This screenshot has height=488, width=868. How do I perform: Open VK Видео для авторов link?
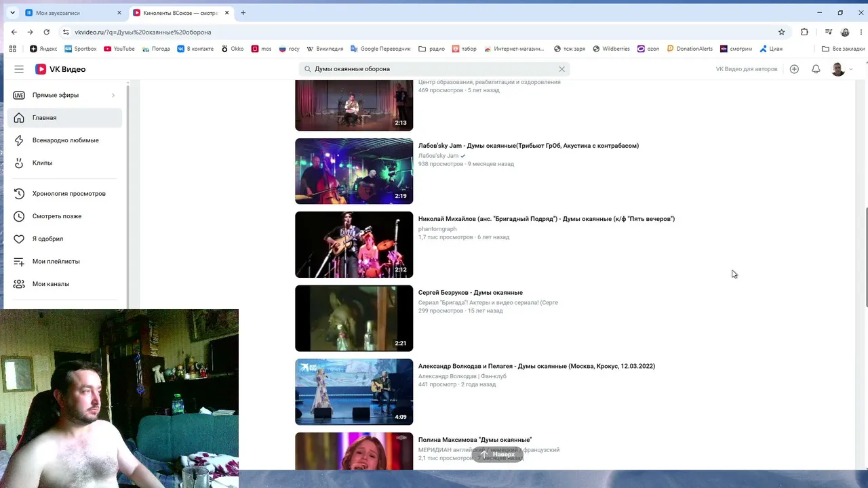747,69
